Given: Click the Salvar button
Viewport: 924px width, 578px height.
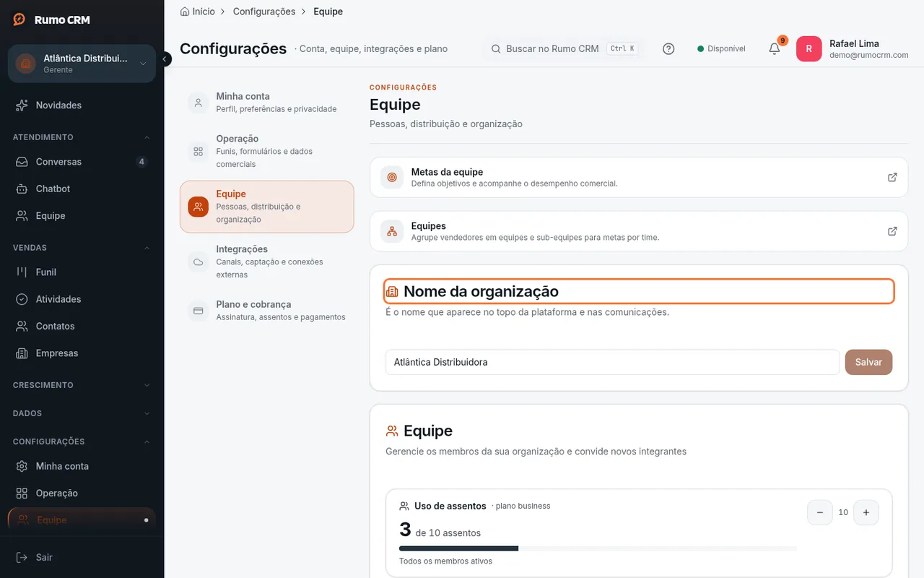Looking at the screenshot, I should 868,362.
